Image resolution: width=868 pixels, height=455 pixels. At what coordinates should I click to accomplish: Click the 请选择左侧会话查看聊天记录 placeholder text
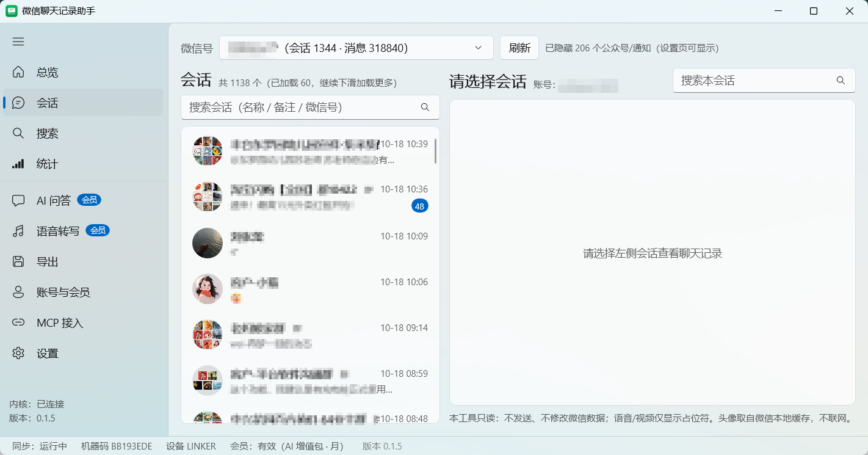pyautogui.click(x=653, y=253)
